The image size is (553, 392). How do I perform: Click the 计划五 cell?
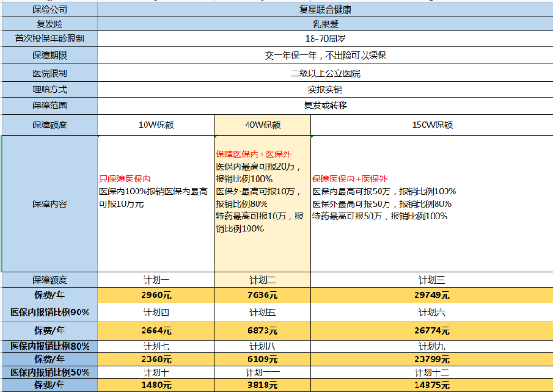[262, 313]
